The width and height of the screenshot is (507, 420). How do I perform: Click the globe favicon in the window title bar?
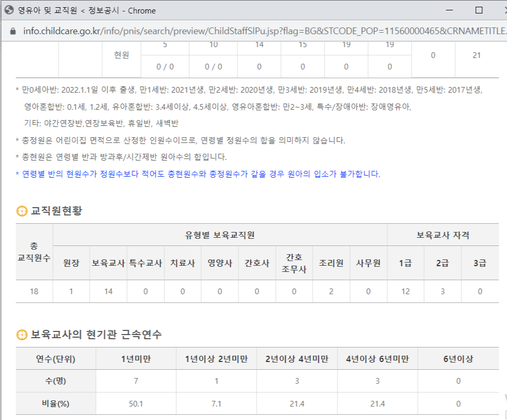8,10
